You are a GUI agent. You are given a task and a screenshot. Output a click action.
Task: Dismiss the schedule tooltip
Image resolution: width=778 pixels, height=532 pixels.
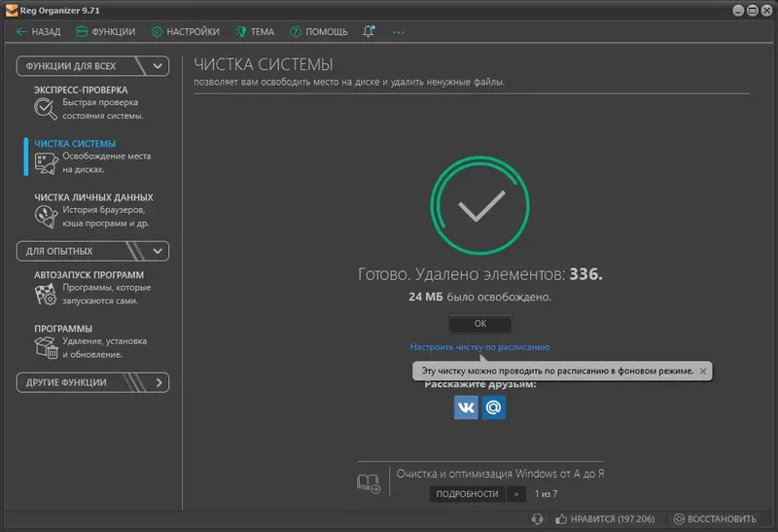703,372
